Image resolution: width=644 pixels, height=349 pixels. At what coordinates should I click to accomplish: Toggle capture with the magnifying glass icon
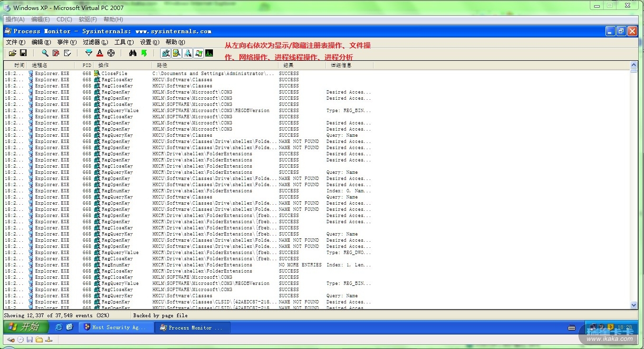pyautogui.click(x=45, y=53)
